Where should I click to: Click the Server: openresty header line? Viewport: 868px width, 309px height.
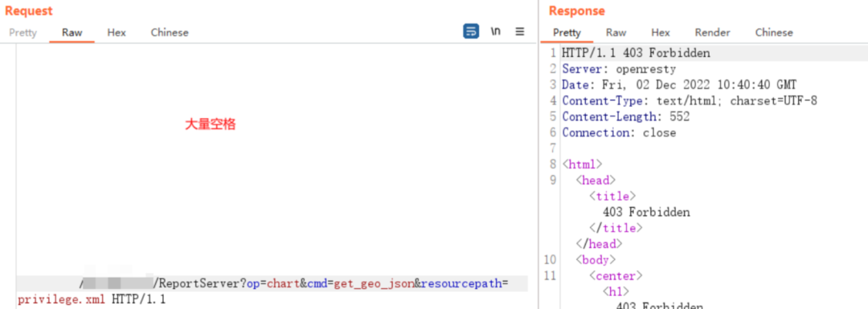[619, 70]
